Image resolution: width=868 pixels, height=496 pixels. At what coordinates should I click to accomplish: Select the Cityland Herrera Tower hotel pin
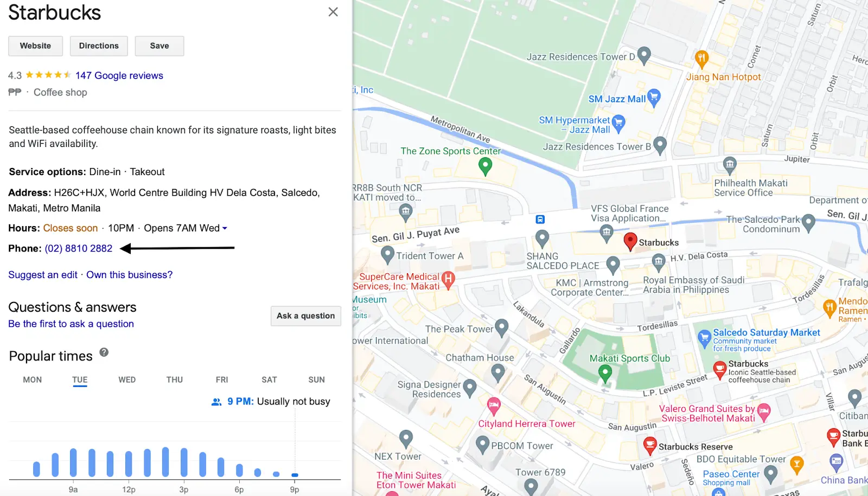pyautogui.click(x=494, y=405)
